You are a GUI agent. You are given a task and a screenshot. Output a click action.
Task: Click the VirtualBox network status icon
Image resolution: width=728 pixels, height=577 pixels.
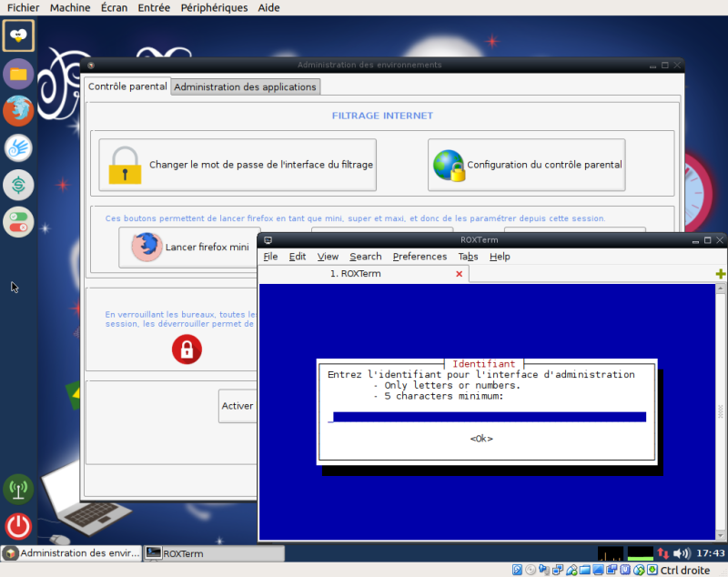click(558, 570)
